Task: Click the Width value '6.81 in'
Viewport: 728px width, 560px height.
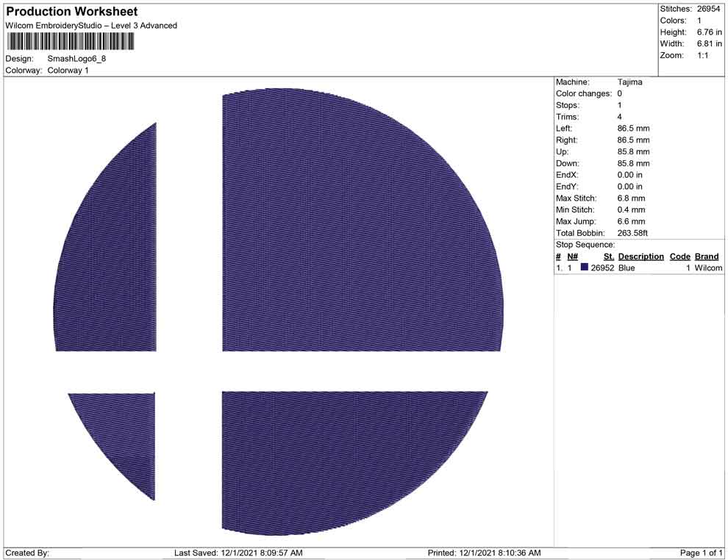Action: coord(710,43)
